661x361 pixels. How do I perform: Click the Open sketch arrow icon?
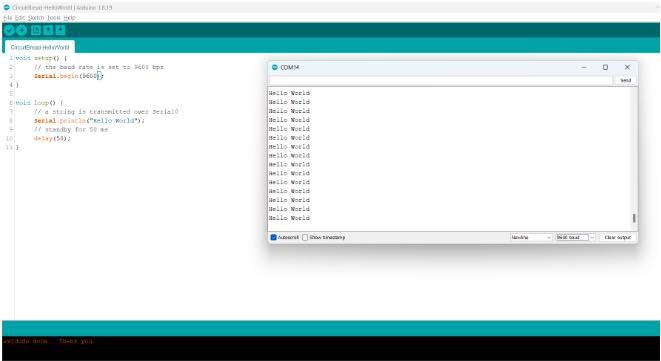coord(48,30)
